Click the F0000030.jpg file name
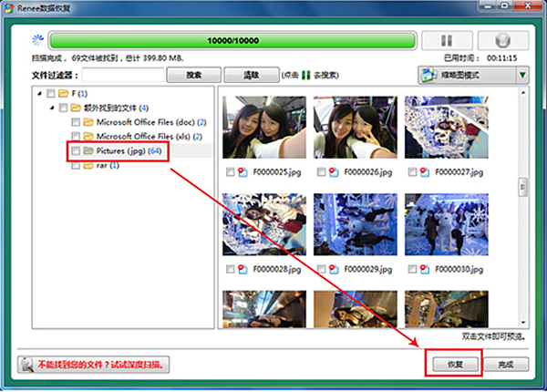This screenshot has width=547, height=392. click(x=459, y=269)
